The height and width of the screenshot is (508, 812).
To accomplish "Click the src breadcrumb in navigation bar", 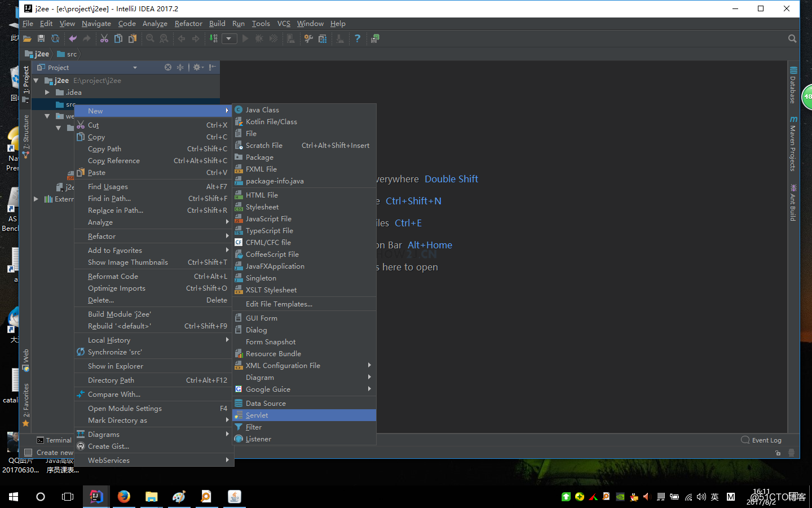I will [67, 54].
